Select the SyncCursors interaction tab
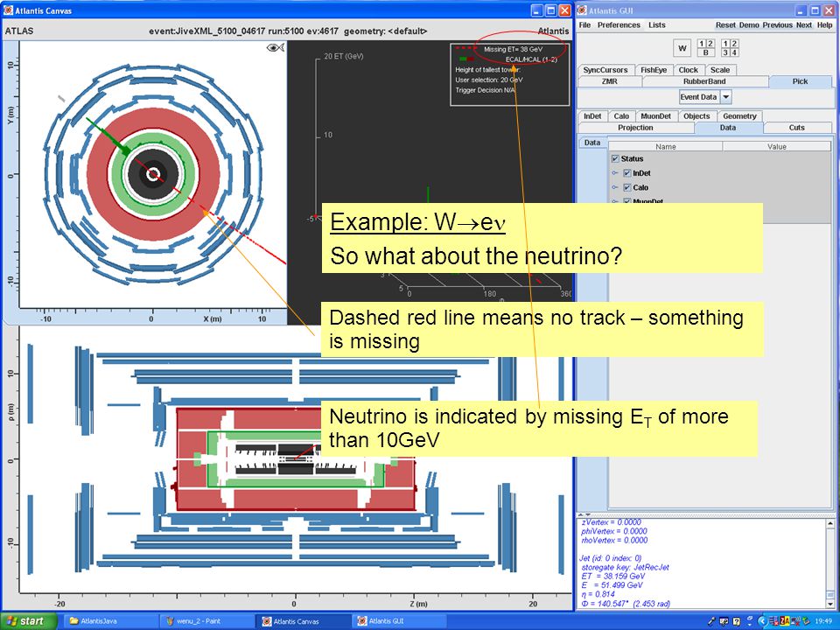840x630 pixels. coord(605,70)
